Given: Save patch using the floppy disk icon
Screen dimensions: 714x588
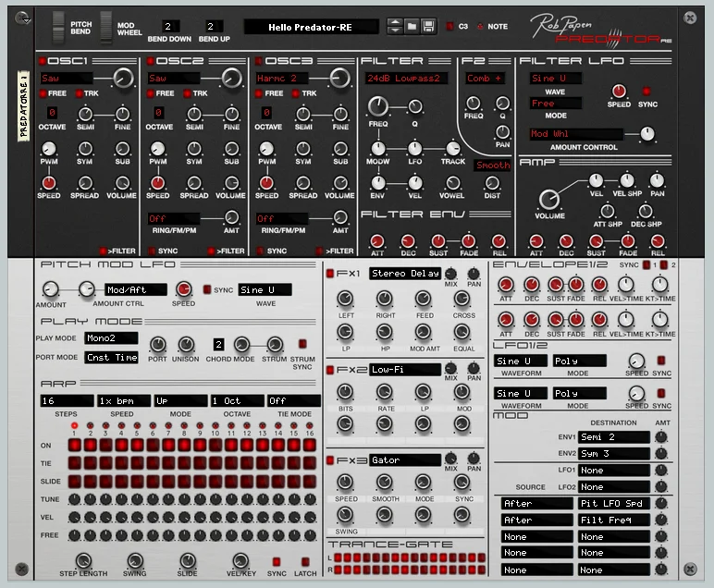Looking at the screenshot, I should 428,27.
